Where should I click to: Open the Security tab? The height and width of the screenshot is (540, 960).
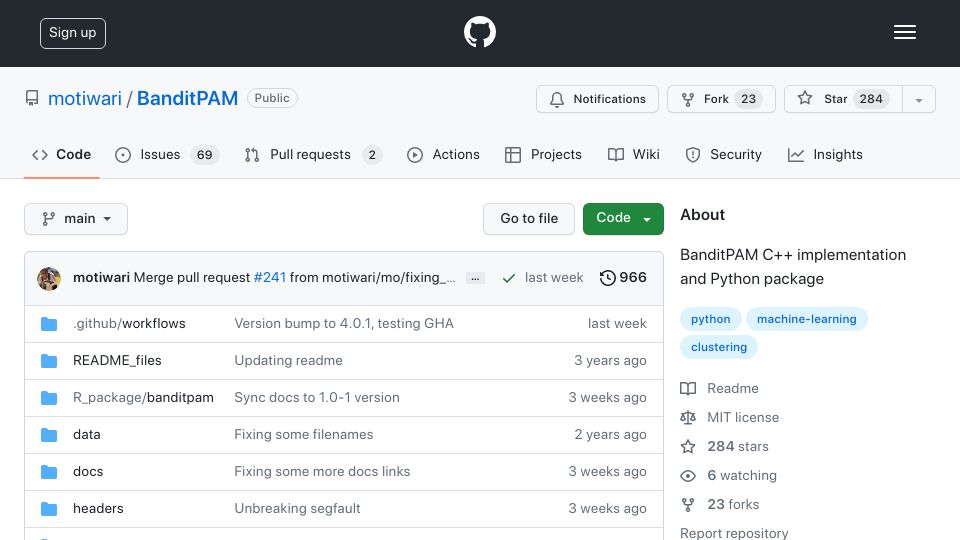724,154
